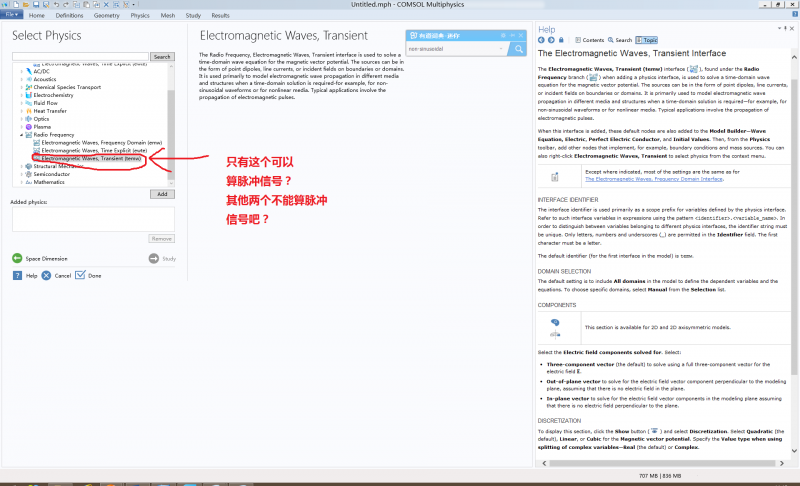Expand the Acoustics tree node

point(21,79)
